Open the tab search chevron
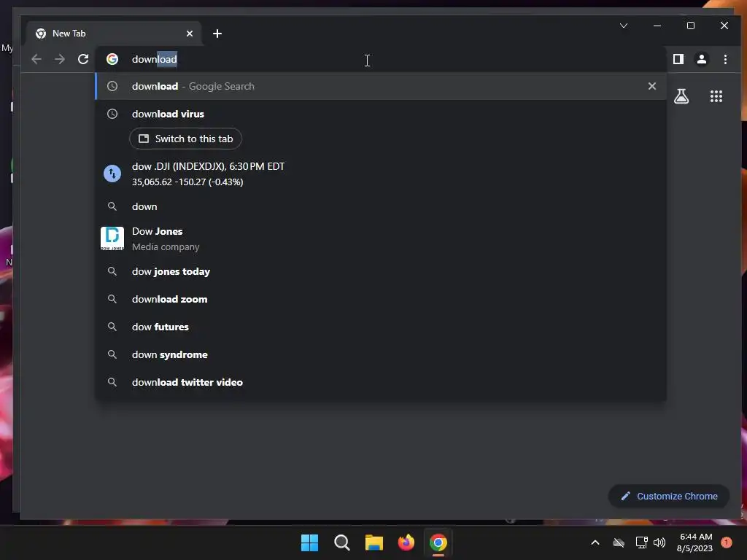747x560 pixels. pos(624,26)
